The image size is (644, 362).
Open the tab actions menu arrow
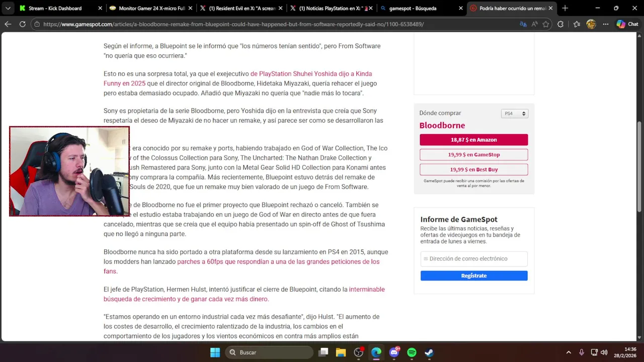pyautogui.click(x=8, y=8)
